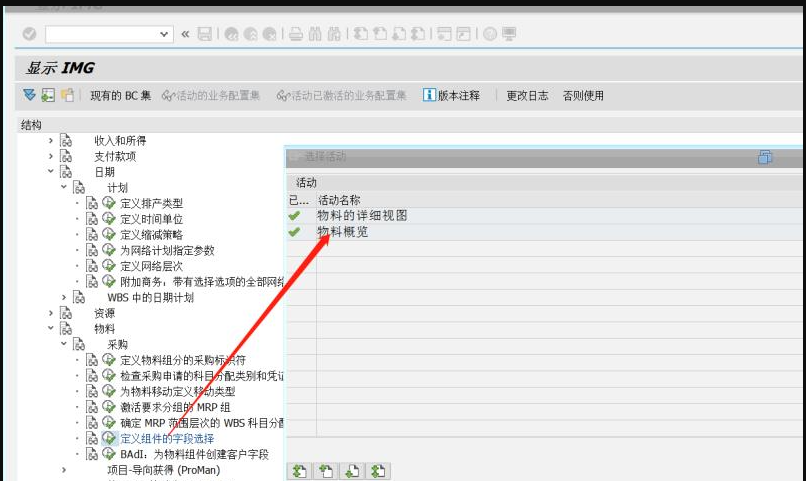806x481 pixels.
Task: Open the command field dropdown arrow
Action: point(164,34)
